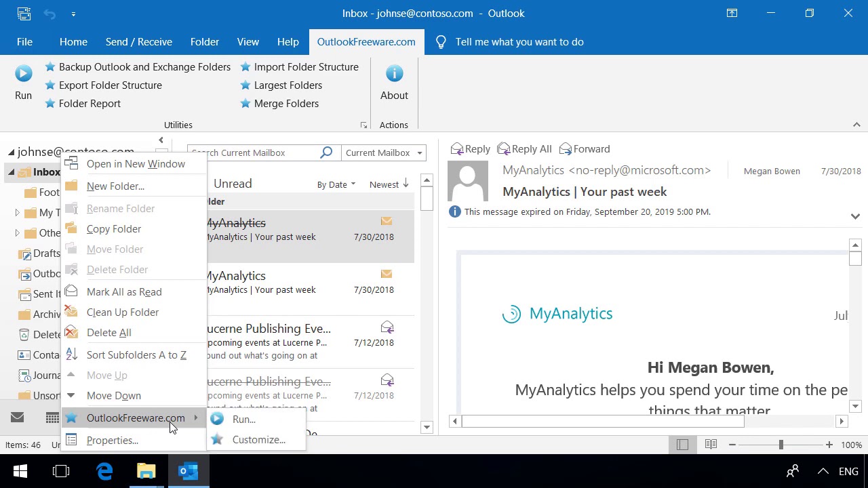Click Reply All button
The width and height of the screenshot is (868, 488).
click(524, 149)
